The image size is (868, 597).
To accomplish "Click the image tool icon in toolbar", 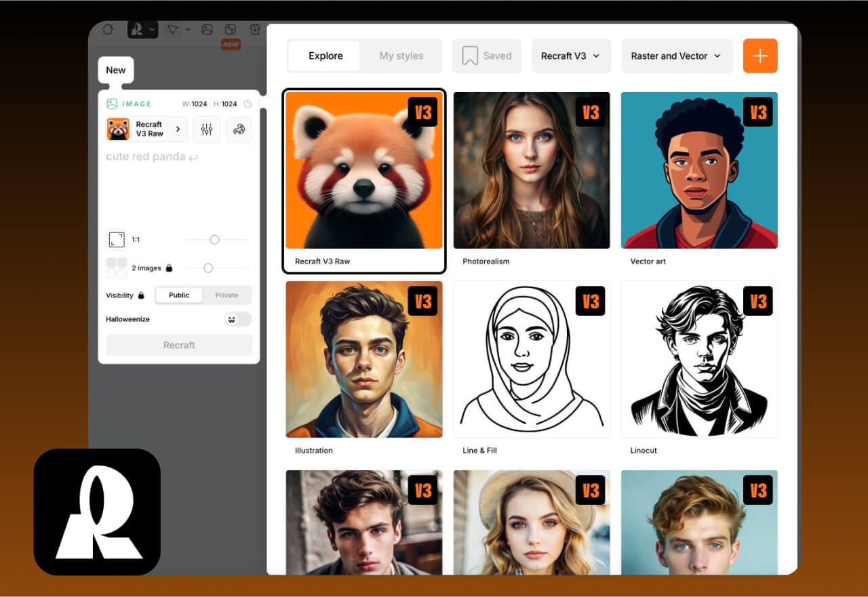I will tap(207, 29).
